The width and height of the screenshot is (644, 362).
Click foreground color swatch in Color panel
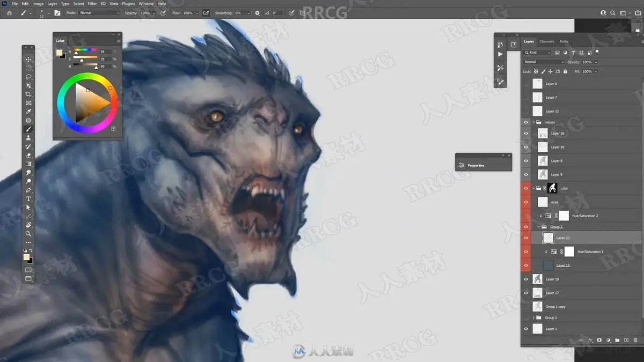tap(60, 52)
